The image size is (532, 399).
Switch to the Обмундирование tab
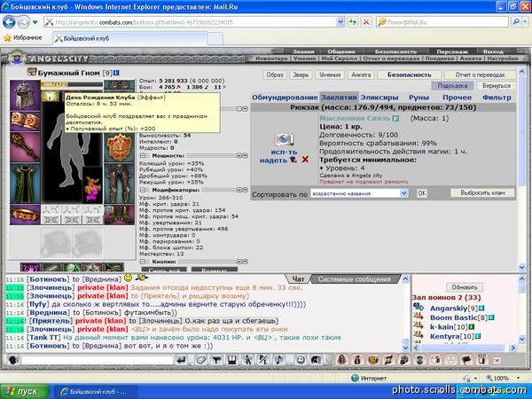(x=285, y=98)
